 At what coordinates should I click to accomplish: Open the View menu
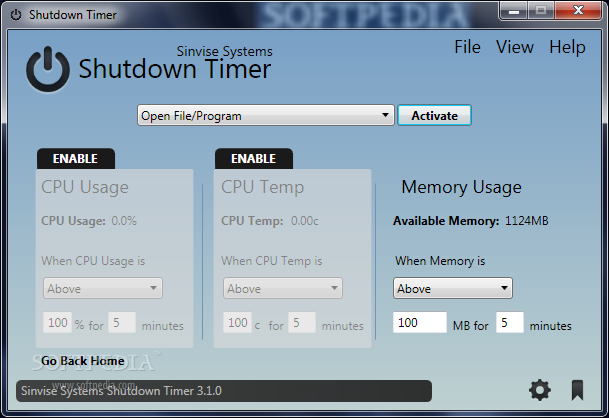click(515, 47)
